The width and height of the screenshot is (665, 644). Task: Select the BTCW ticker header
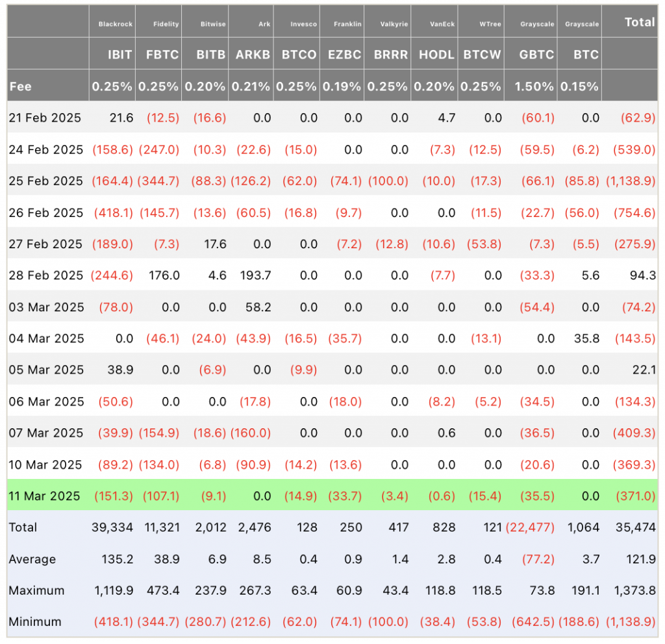pyautogui.click(x=482, y=55)
